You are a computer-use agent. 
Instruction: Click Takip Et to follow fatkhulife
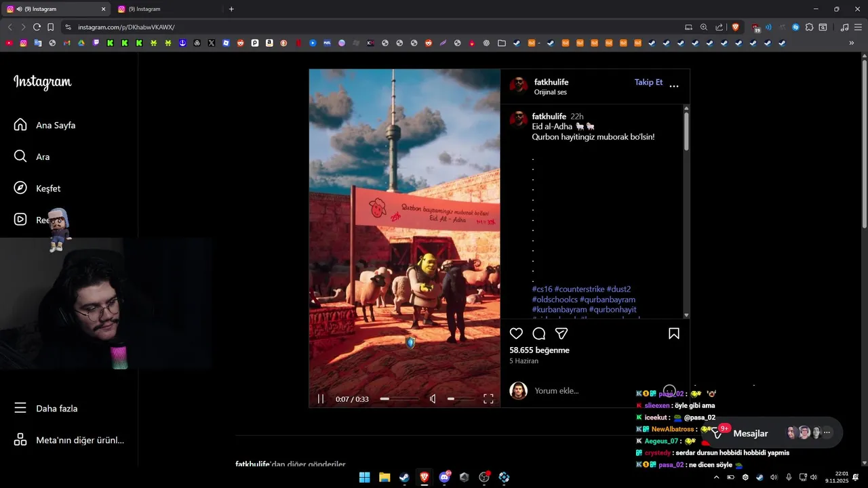pyautogui.click(x=648, y=82)
